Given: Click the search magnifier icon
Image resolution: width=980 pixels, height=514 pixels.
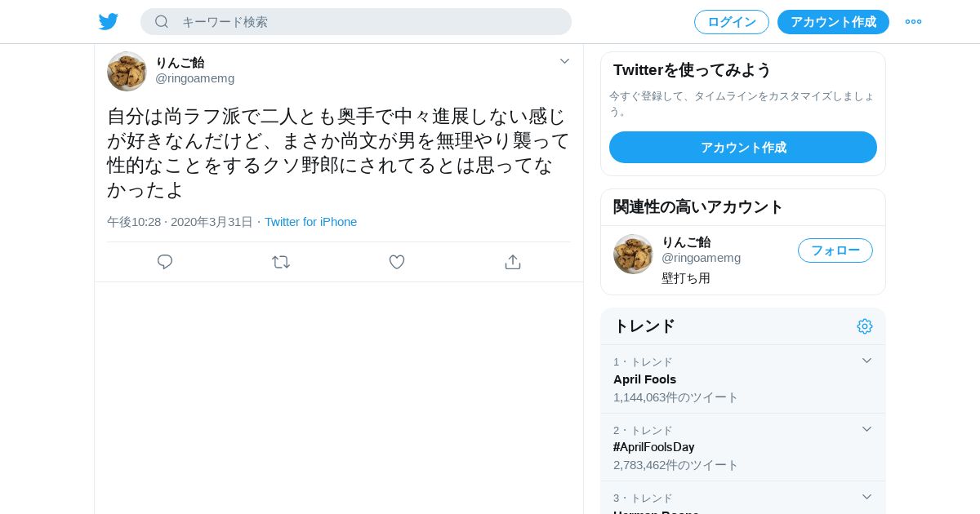Looking at the screenshot, I should click(162, 22).
